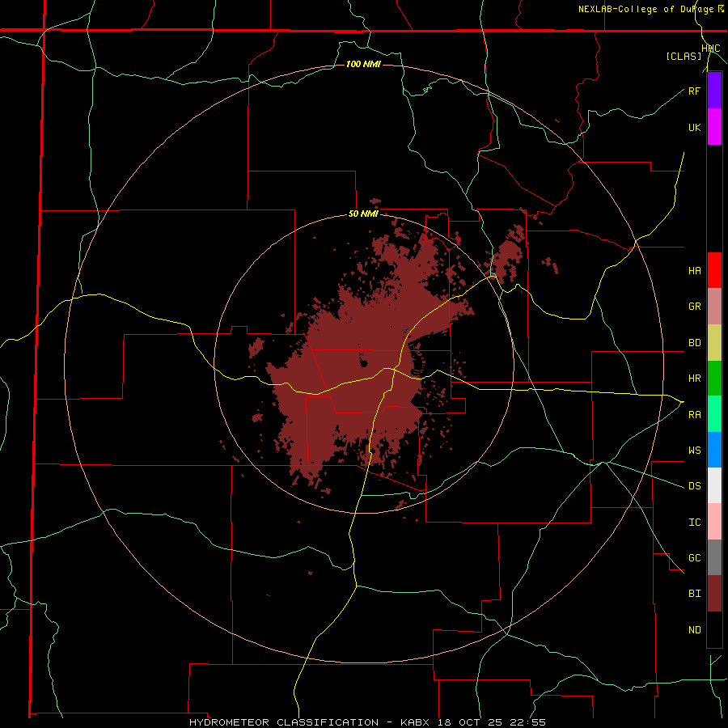This screenshot has height=728, width=728.
Task: Click the HR green legend swatch
Action: (x=714, y=379)
